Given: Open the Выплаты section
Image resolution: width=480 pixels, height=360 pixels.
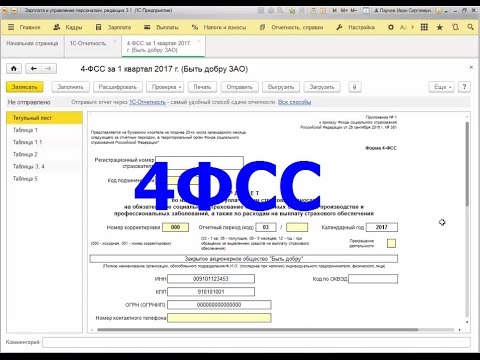Looking at the screenshot, I should tap(161, 27).
